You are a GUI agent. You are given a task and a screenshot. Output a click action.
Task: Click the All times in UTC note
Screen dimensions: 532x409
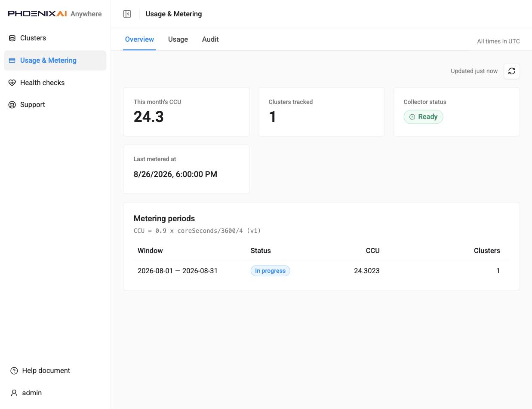tap(498, 42)
